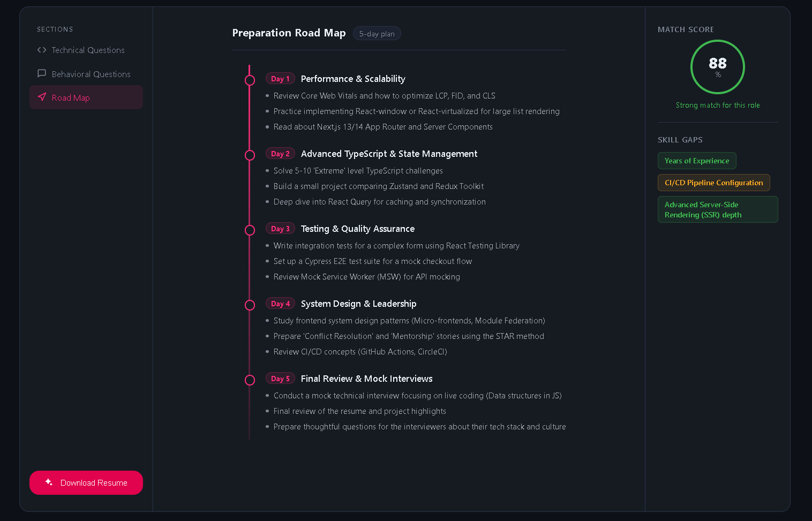Click the Download Resume button
Viewport: 812px width, 521px height.
[86, 482]
